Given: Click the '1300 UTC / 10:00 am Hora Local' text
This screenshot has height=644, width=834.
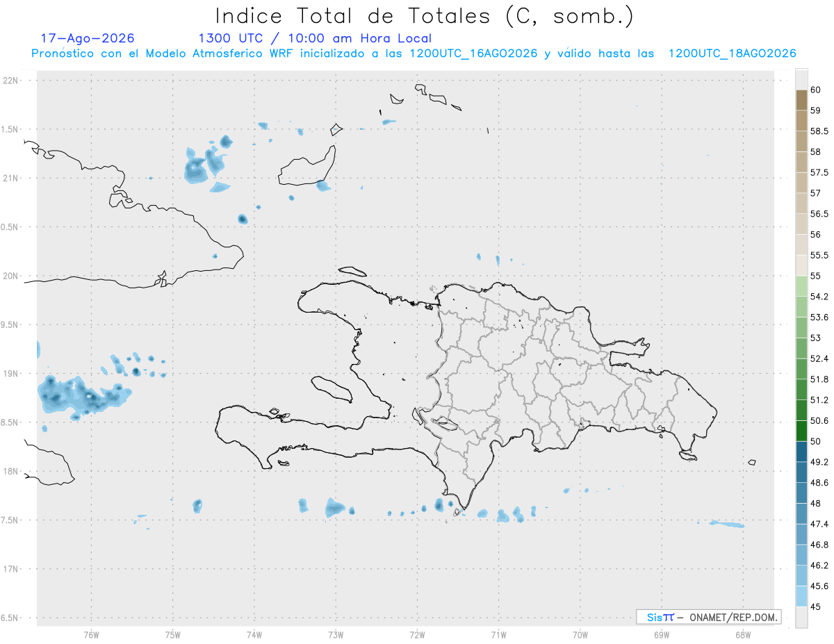Looking at the screenshot, I should tap(315, 38).
